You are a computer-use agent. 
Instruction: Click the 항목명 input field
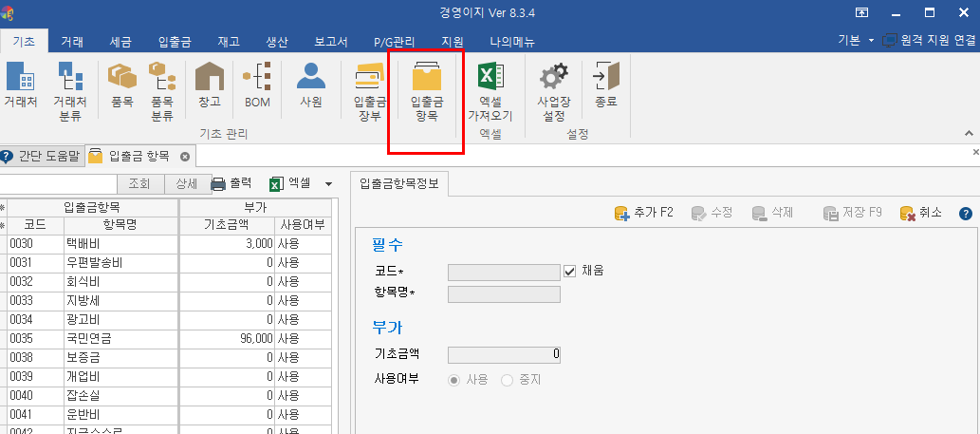(x=504, y=294)
